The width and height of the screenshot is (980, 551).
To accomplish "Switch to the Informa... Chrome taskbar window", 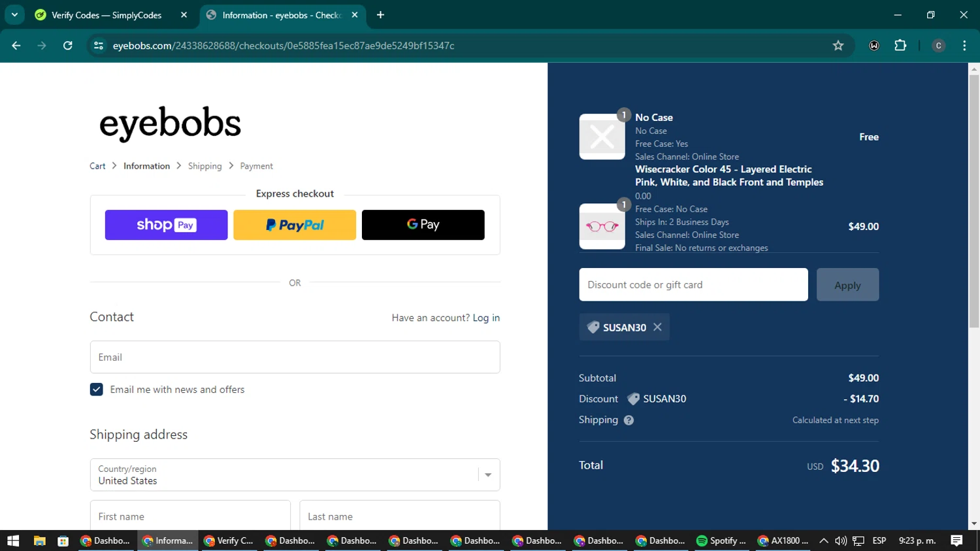I will coord(168,541).
